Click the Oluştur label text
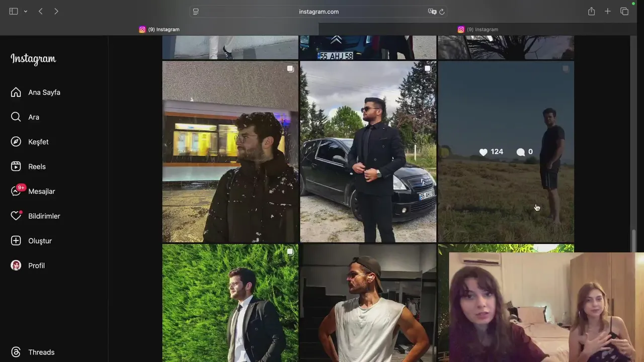 pyautogui.click(x=40, y=241)
